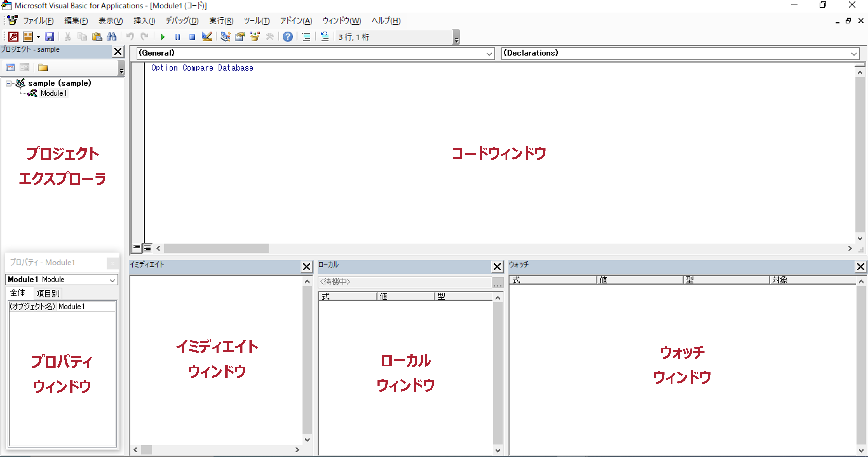This screenshot has width=868, height=457.
Task: Save the project with floppy disk icon
Action: click(x=50, y=37)
